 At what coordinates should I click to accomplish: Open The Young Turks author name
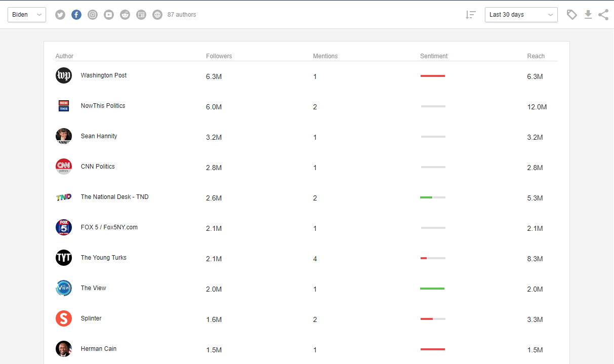point(104,258)
